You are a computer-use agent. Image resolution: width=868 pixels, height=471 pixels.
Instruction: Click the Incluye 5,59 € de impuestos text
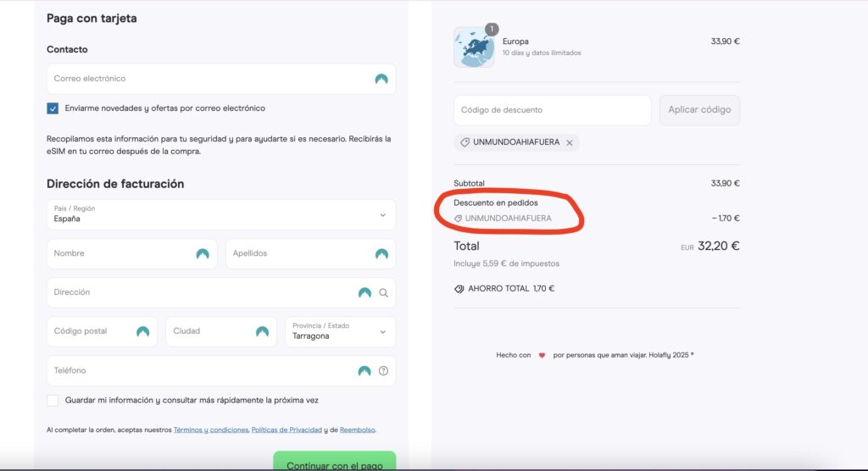[507, 264]
